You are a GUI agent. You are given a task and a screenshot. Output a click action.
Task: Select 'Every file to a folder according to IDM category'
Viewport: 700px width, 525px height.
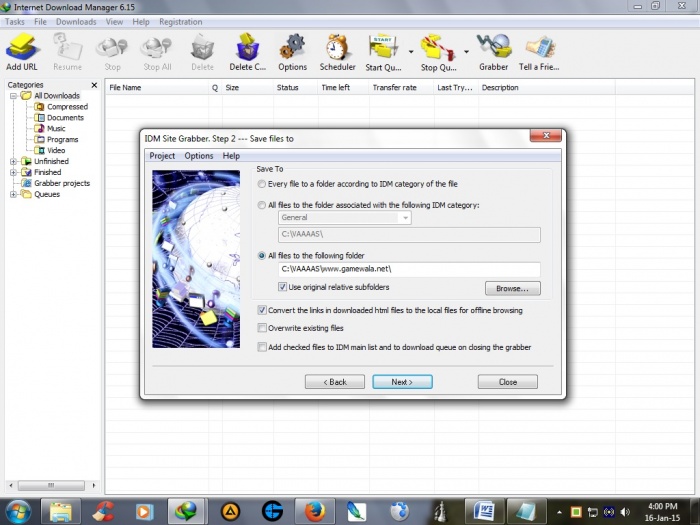click(262, 184)
